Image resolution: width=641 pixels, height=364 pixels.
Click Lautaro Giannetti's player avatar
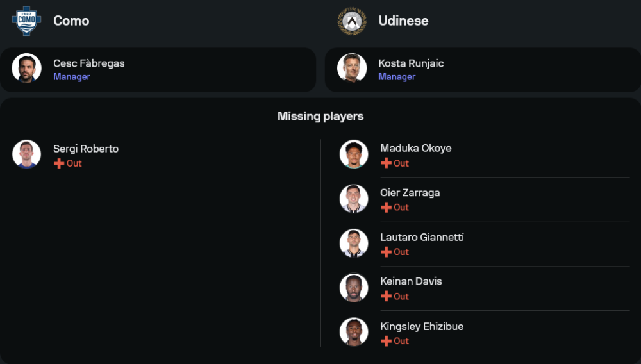354,244
